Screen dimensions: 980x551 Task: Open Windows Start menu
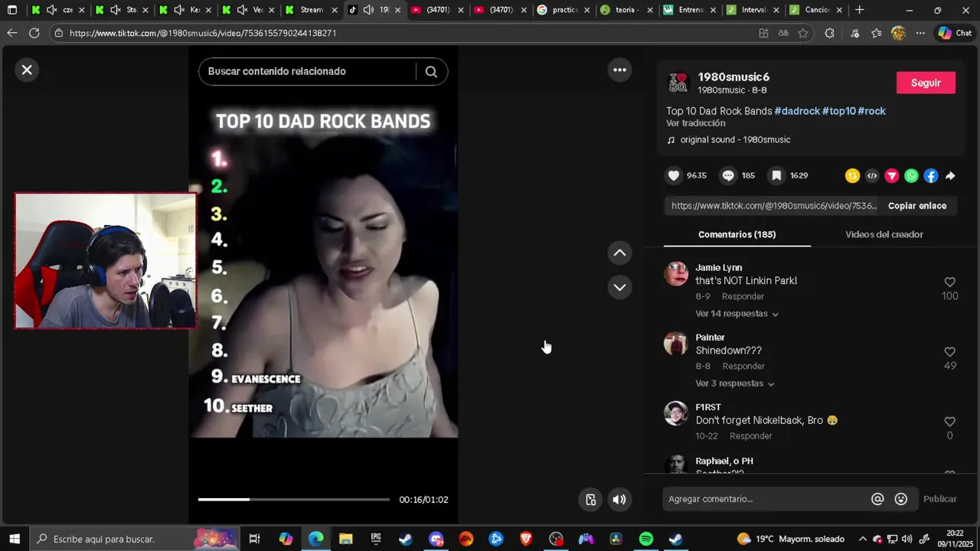(x=14, y=539)
